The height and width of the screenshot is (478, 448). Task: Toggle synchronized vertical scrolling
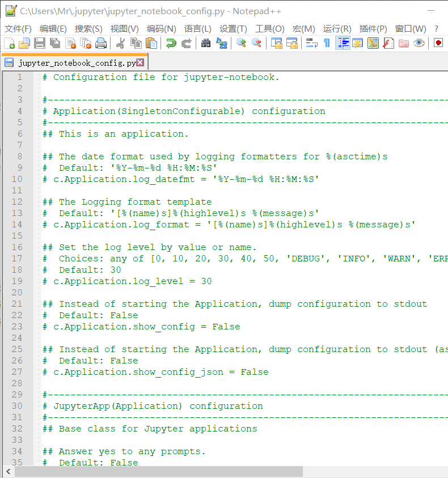pyautogui.click(x=277, y=43)
